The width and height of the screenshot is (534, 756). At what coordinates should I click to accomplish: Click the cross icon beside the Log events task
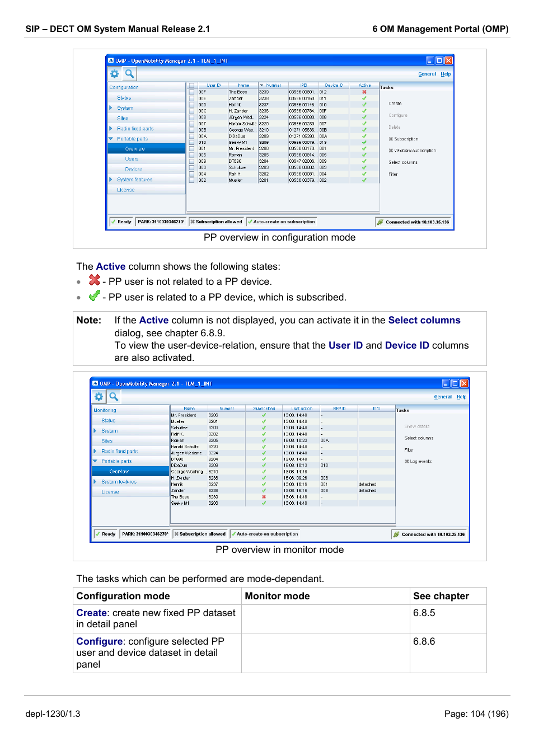click(406, 462)
